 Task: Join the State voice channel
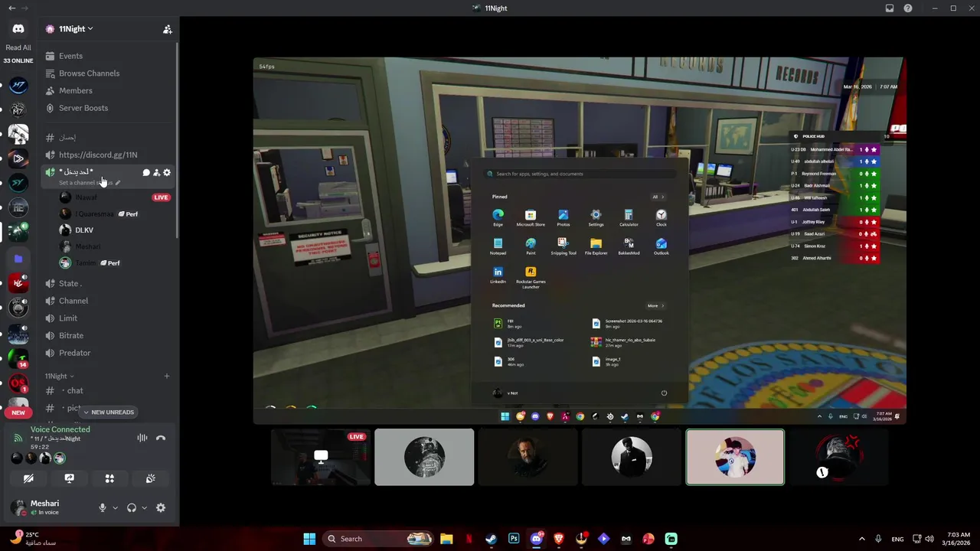[107, 283]
